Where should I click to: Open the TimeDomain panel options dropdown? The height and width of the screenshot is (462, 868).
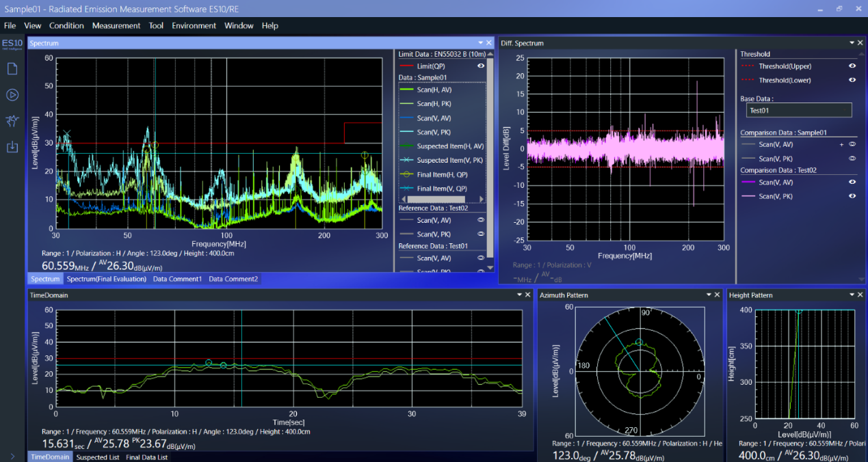point(518,295)
